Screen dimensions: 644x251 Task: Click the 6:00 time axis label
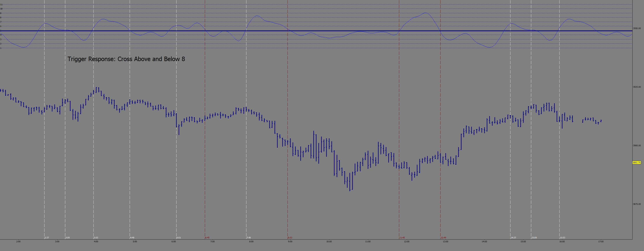(174, 241)
